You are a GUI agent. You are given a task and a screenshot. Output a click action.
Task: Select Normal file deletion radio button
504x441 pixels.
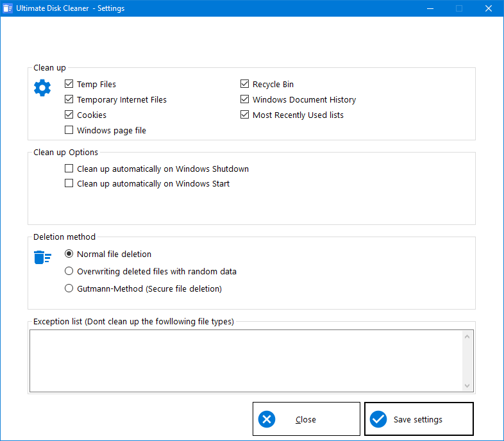[x=69, y=254]
